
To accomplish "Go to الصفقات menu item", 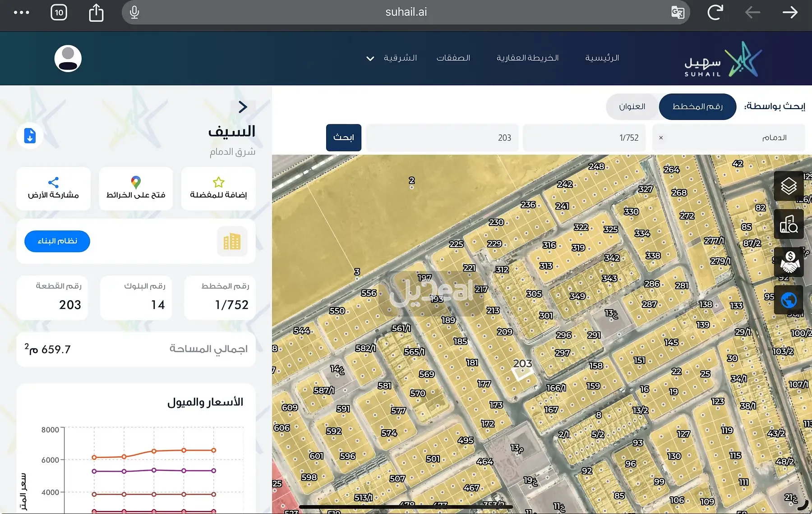I will [453, 58].
